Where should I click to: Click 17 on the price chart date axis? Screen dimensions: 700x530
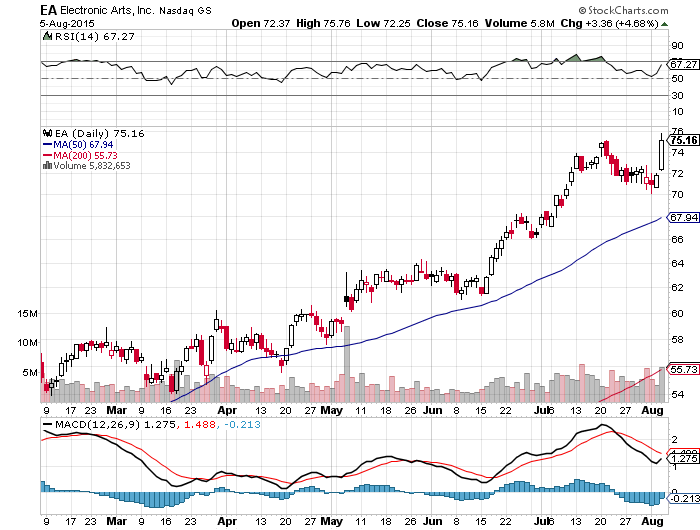pyautogui.click(x=71, y=410)
